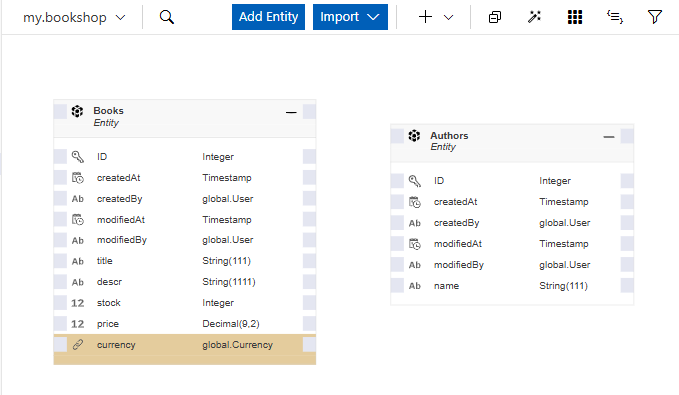Click the 12 number icon of price
Image resolution: width=679 pixels, height=395 pixels.
78,324
